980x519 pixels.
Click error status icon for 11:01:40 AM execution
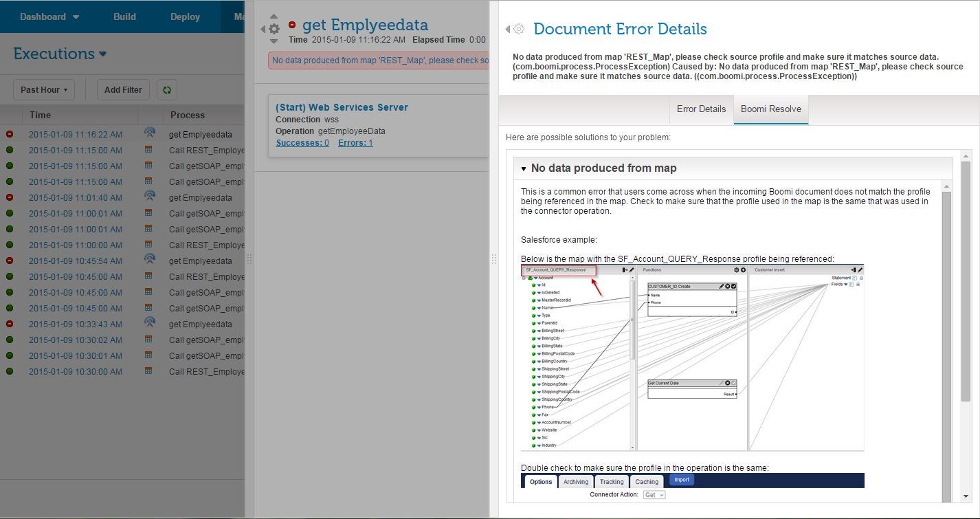[x=10, y=197]
